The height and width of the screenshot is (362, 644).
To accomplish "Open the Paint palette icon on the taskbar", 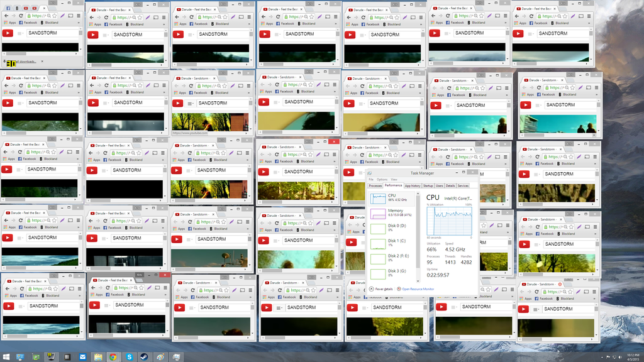I will (x=160, y=356).
